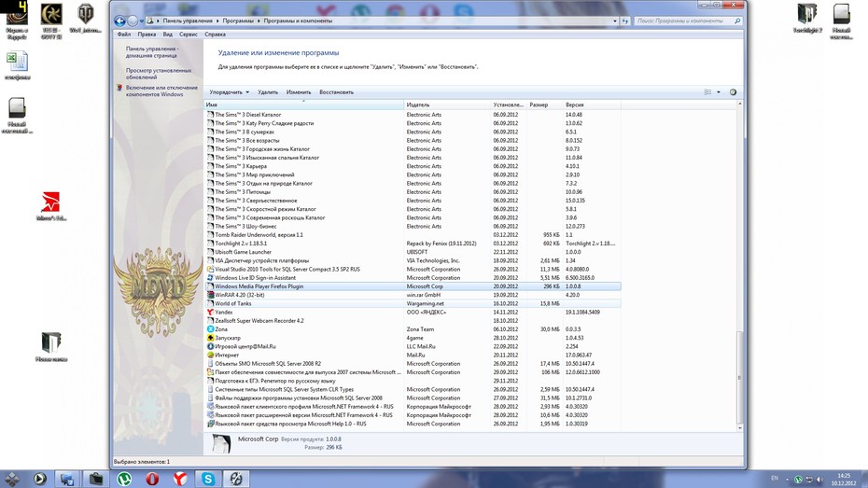This screenshot has width=868, height=488.
Task: Open the Windows Start button
Action: [x=12, y=480]
